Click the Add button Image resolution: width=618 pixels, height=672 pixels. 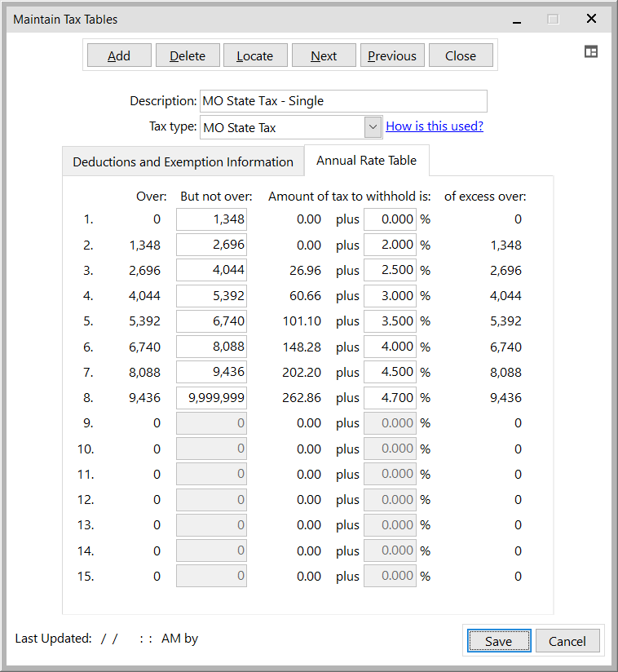[119, 55]
